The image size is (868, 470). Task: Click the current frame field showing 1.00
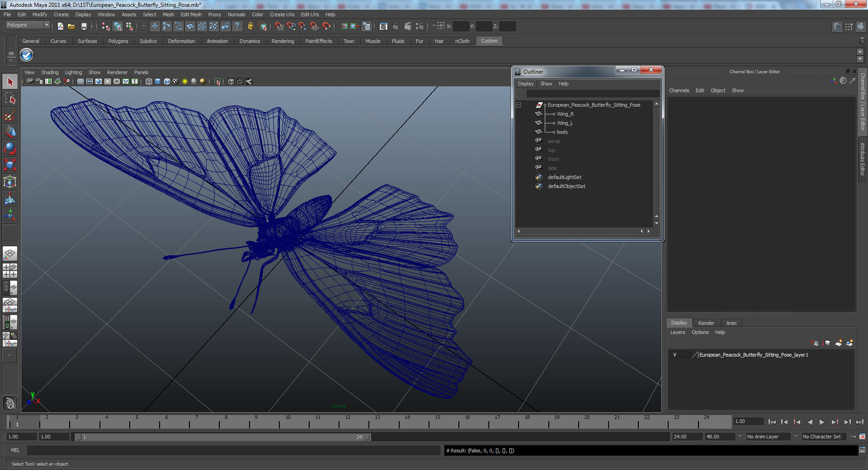[x=749, y=421]
